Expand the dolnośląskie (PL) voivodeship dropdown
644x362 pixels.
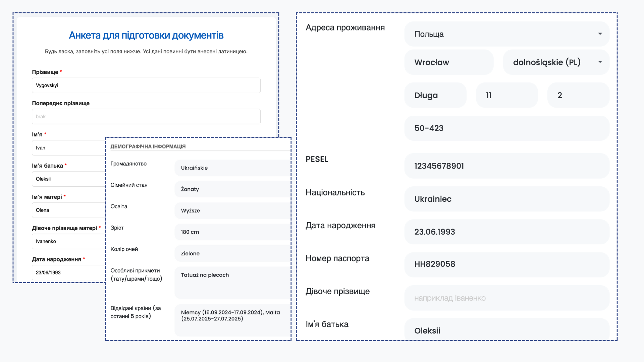[x=556, y=62]
